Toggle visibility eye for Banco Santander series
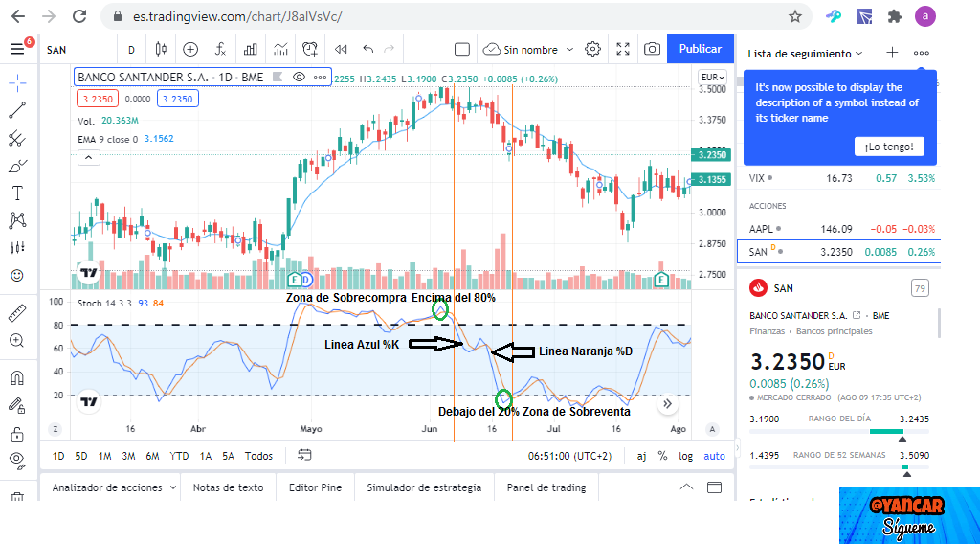The image size is (980, 544). point(300,77)
